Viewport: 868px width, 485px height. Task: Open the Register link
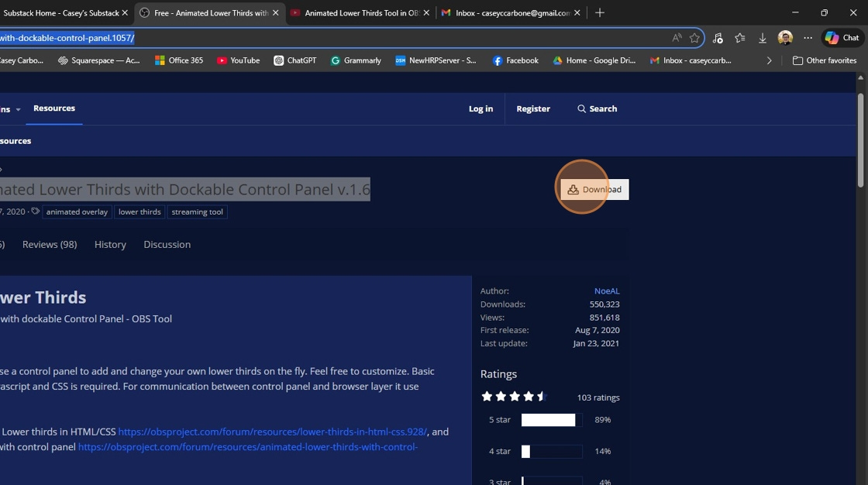pos(533,109)
